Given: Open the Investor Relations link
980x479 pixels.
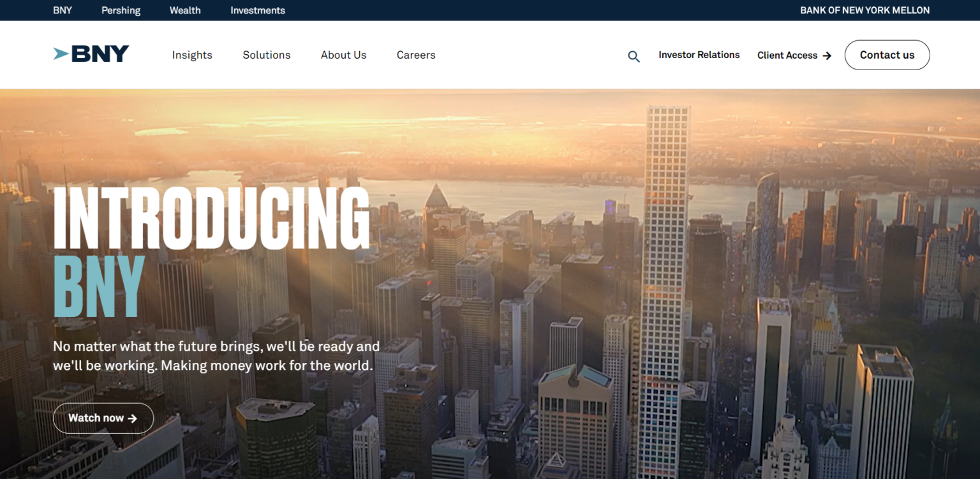Looking at the screenshot, I should click(699, 55).
